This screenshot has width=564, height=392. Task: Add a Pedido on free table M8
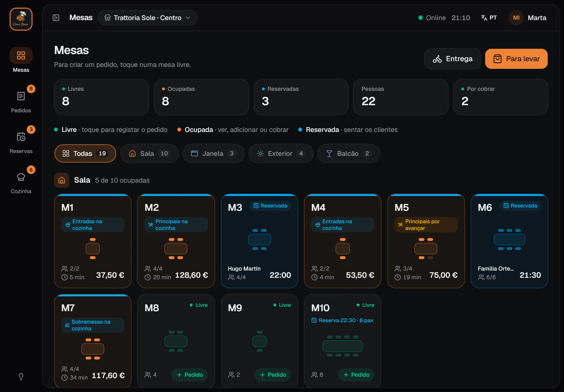[189, 375]
